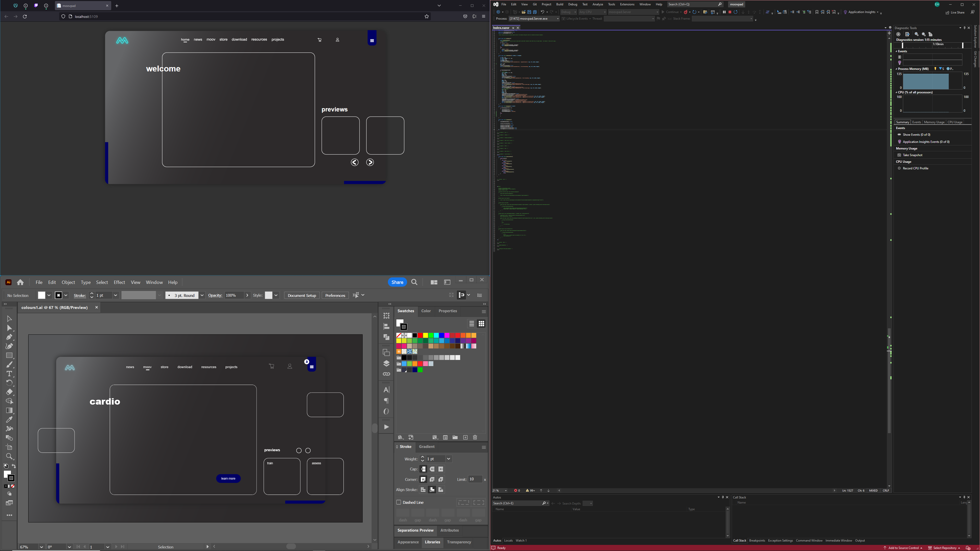Viewport: 980px width, 551px height.
Task: Align stroke to inside
Action: tap(432, 490)
